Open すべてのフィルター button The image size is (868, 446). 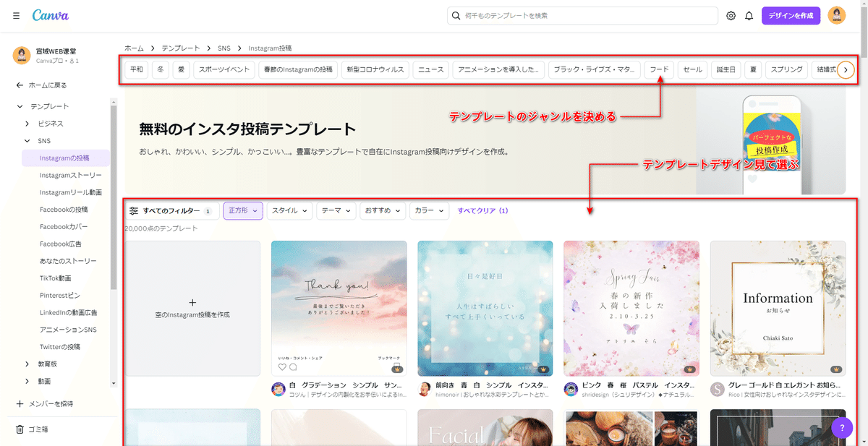[x=171, y=211]
